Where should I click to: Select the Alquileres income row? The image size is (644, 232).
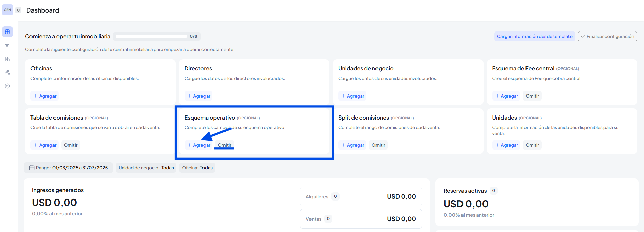coord(361,196)
